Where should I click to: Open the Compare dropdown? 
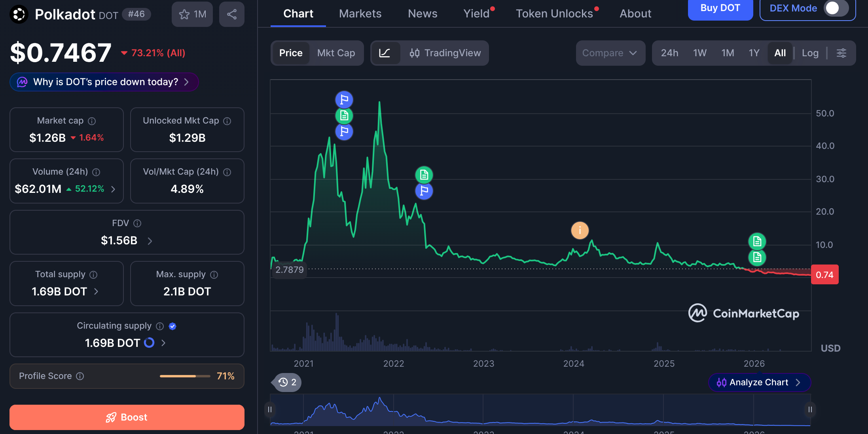pyautogui.click(x=610, y=53)
